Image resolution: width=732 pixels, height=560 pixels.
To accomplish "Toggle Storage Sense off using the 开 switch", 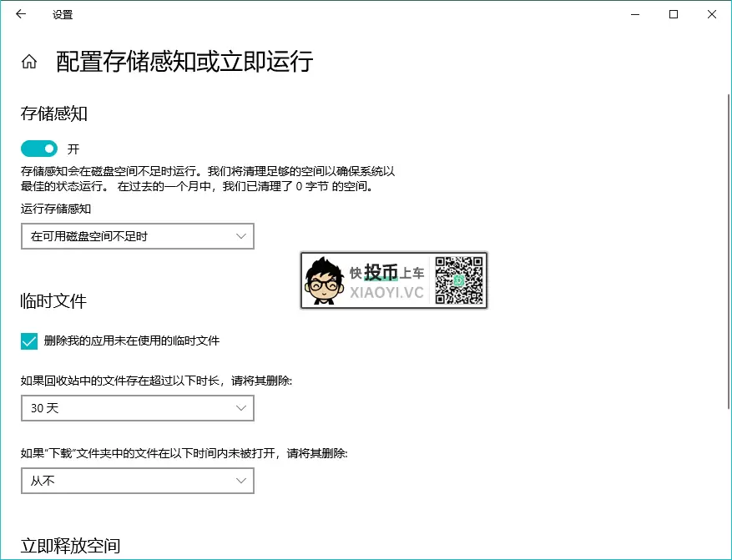I will tap(37, 149).
